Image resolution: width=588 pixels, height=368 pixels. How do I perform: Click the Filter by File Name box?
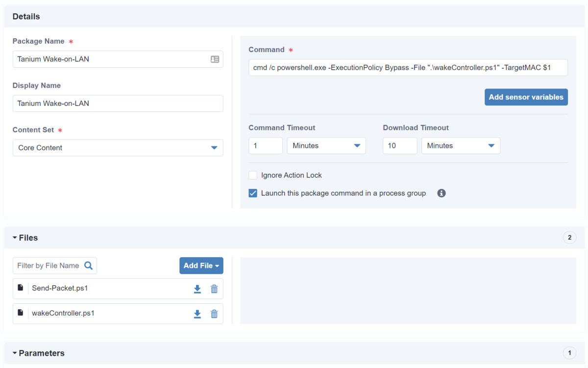(54, 265)
